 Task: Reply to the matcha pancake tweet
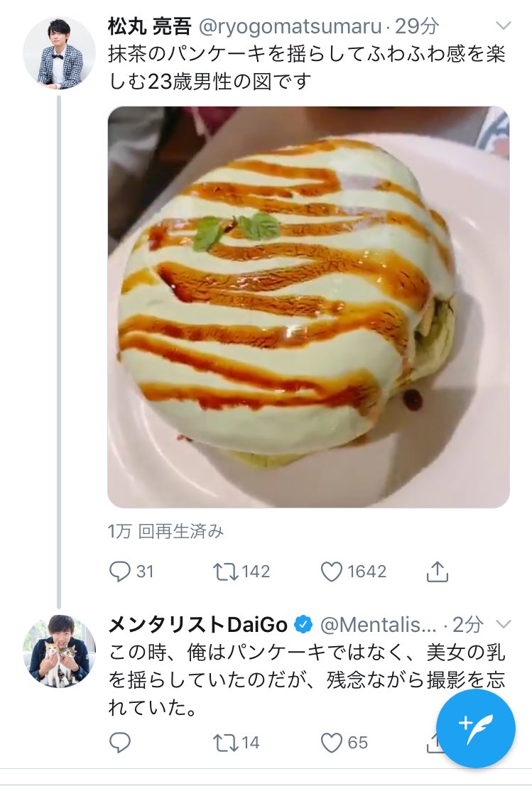click(121, 571)
